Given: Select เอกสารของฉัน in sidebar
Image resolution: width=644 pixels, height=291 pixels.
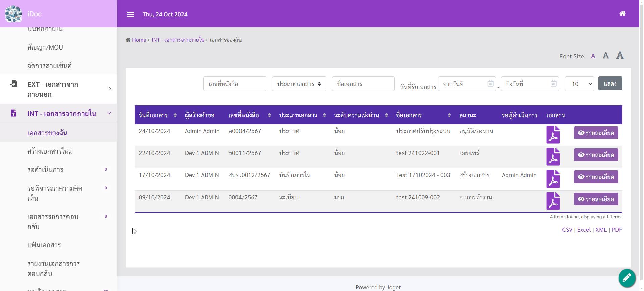Looking at the screenshot, I should (x=59, y=133).
